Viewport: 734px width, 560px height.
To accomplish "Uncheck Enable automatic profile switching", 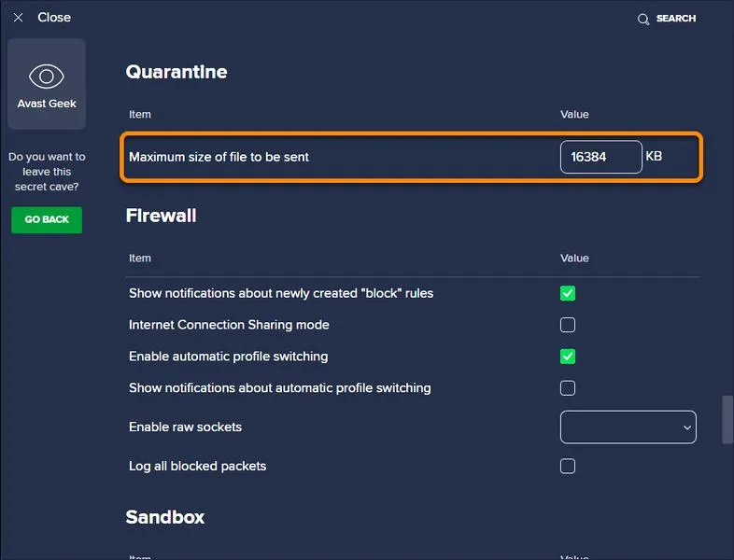I will click(x=568, y=357).
